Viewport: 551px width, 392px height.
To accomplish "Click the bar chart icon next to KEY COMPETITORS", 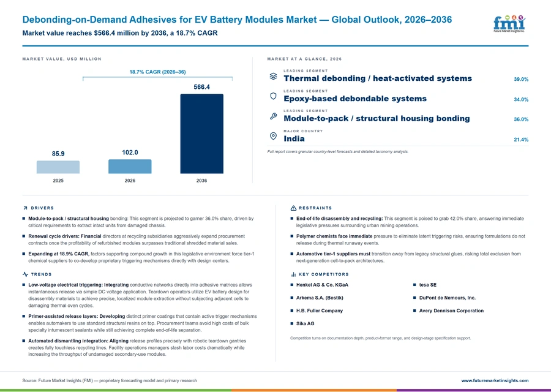I will [x=293, y=274].
